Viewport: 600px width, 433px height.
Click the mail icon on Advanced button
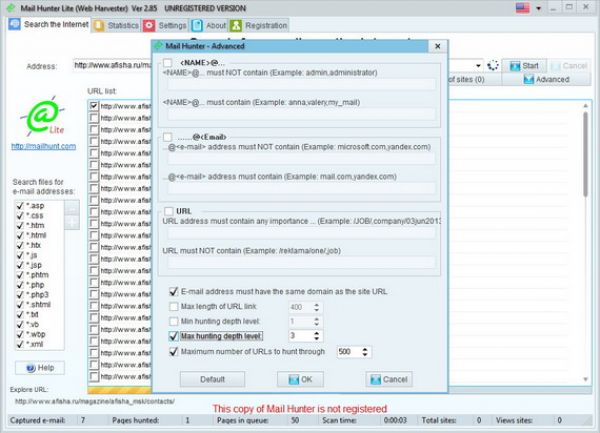coord(528,80)
